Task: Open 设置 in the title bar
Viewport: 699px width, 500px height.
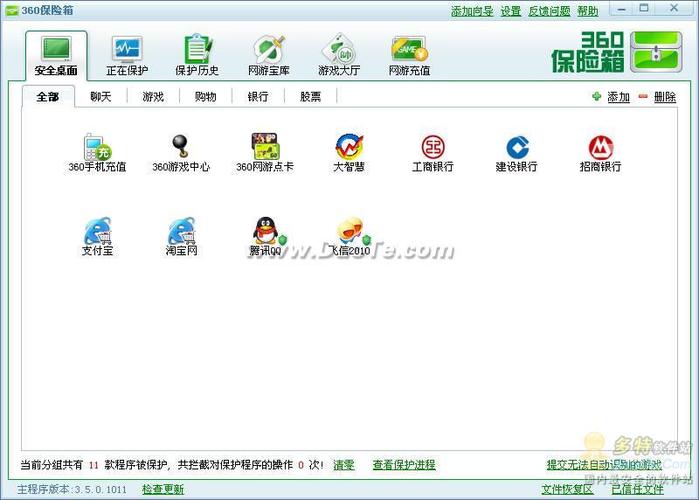Action: pos(511,11)
